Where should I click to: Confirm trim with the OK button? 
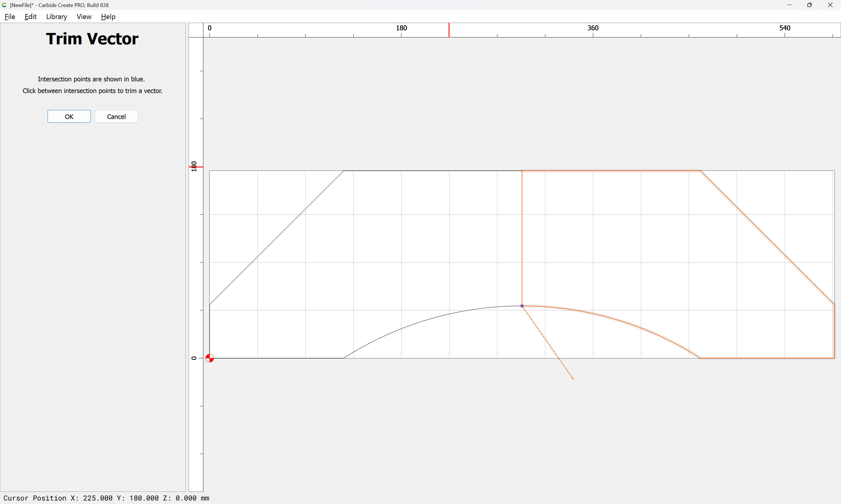pos(69,116)
